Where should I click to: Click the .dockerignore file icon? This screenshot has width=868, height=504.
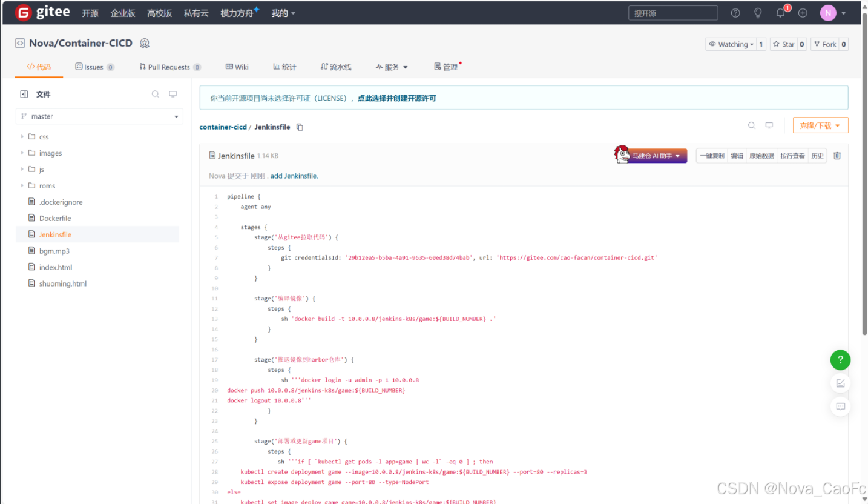click(x=32, y=202)
